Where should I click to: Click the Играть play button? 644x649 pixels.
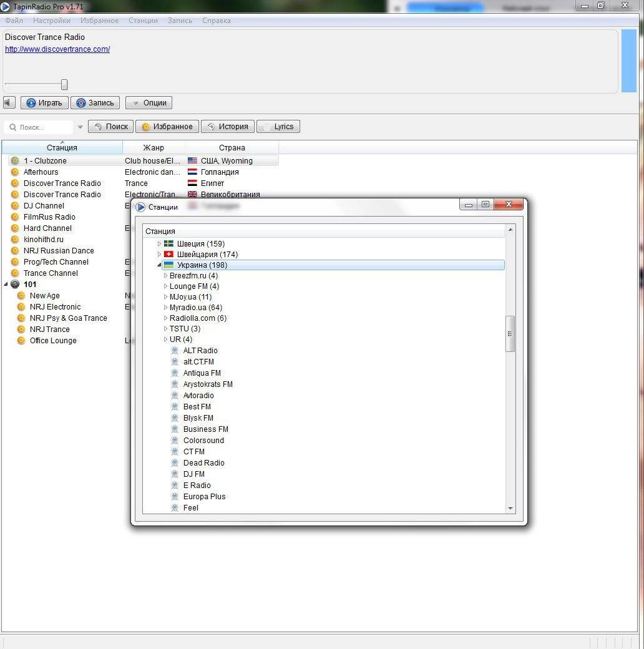(45, 102)
